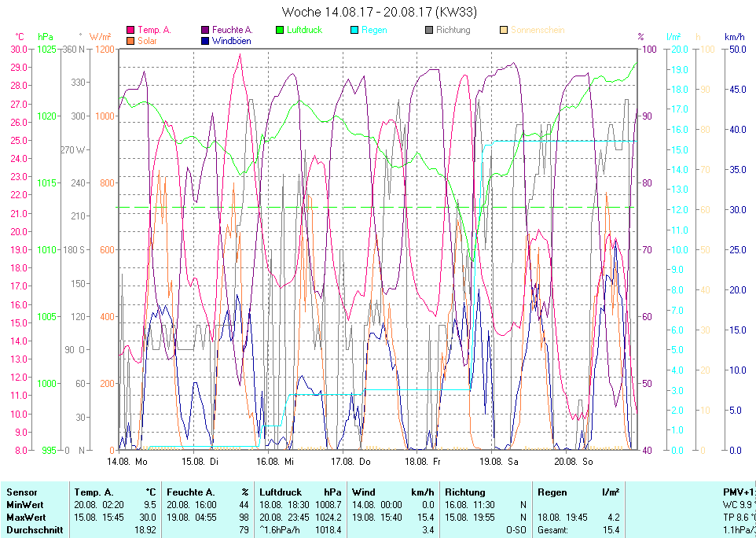The image size is (756, 538).
Task: Click the 'Wind' table column header
Action: (364, 492)
